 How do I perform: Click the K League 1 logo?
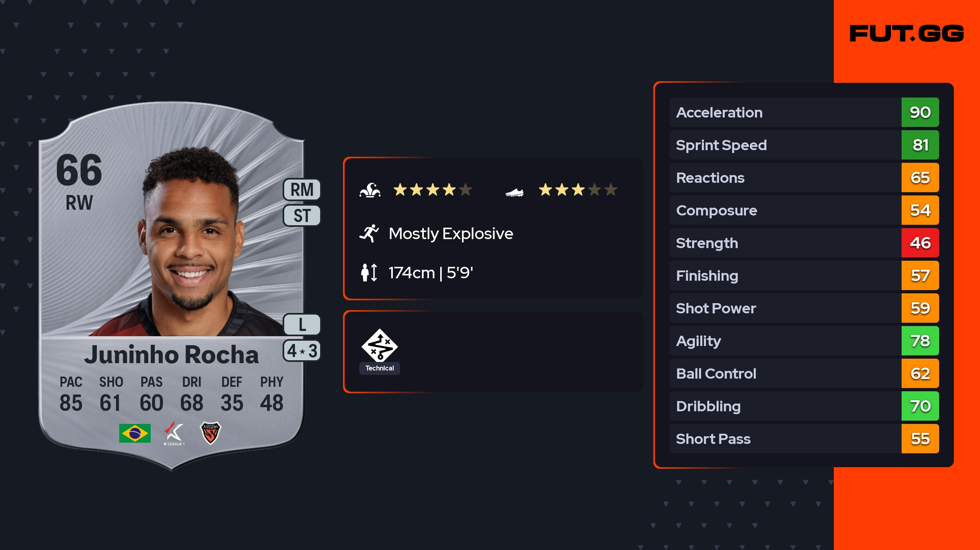[174, 433]
